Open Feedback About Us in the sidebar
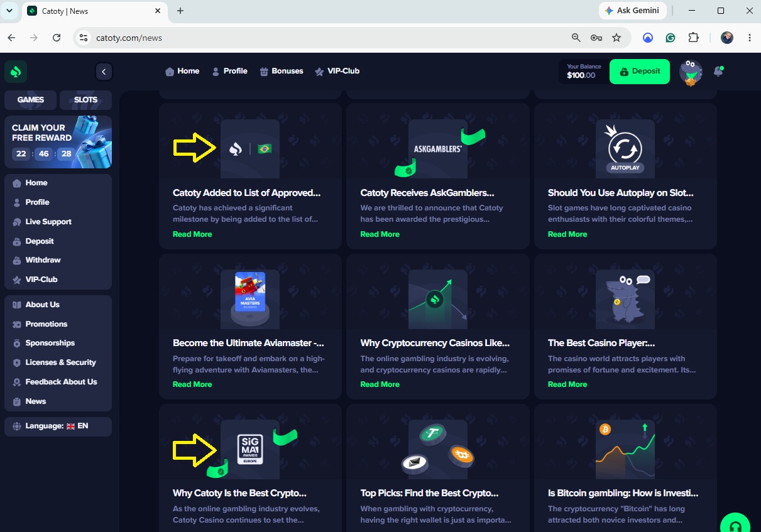This screenshot has width=761, height=532. (58, 382)
